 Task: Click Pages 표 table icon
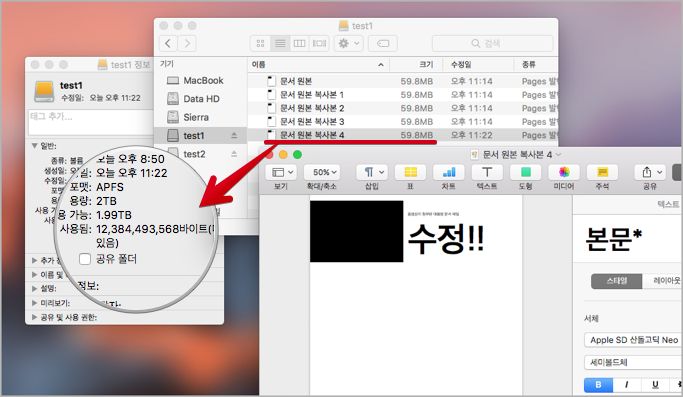click(410, 173)
